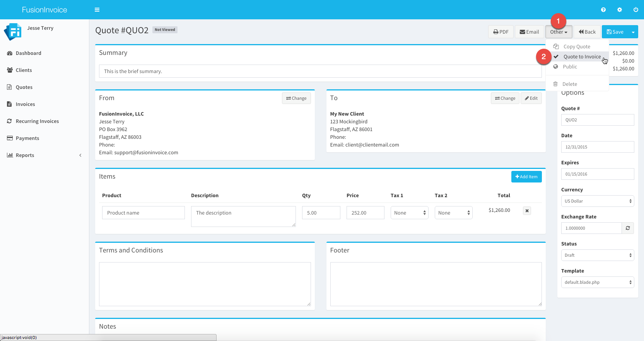This screenshot has height=341, width=644.
Task: Select Copy Quote from the menu
Action: (577, 46)
